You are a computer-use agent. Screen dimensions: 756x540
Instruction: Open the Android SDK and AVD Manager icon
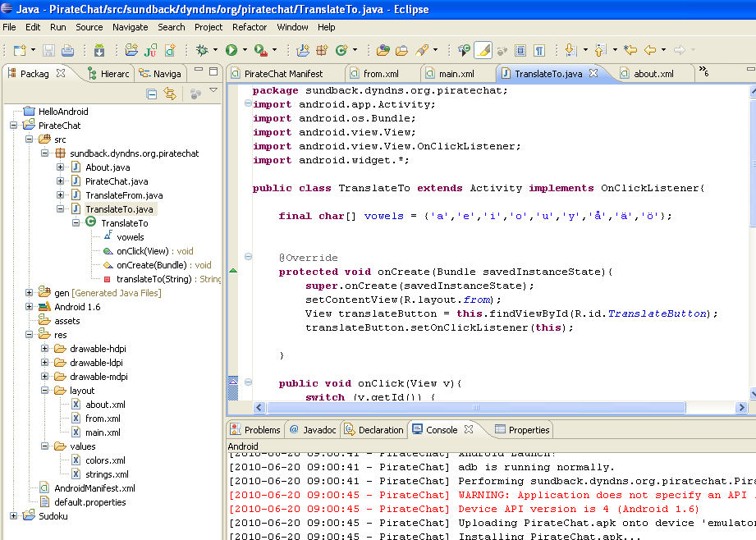pos(99,50)
